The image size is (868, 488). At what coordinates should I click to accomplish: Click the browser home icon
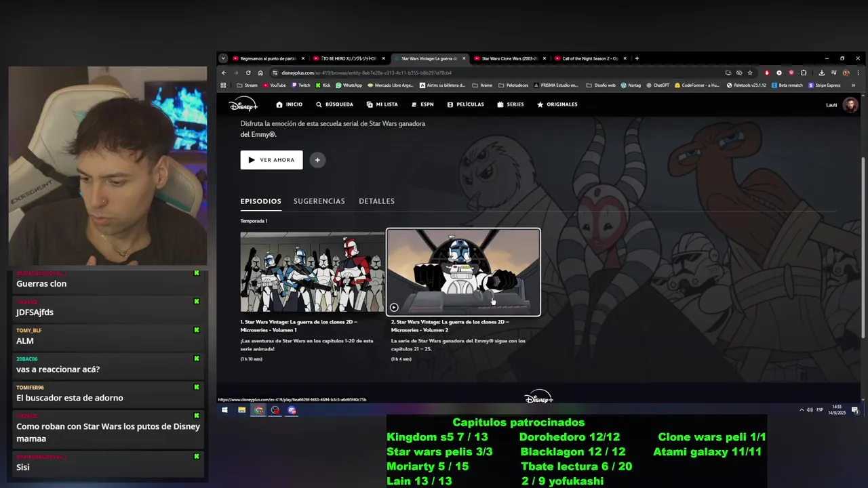tap(260, 73)
